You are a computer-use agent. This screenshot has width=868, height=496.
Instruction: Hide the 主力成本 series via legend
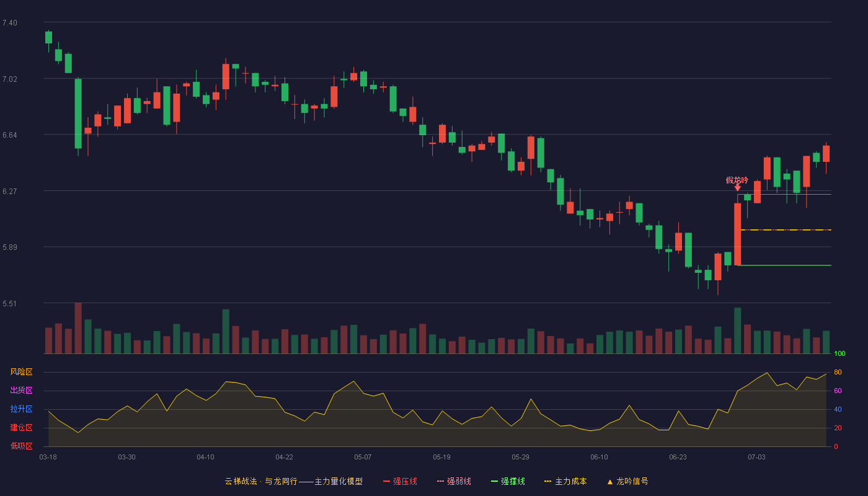pyautogui.click(x=565, y=482)
